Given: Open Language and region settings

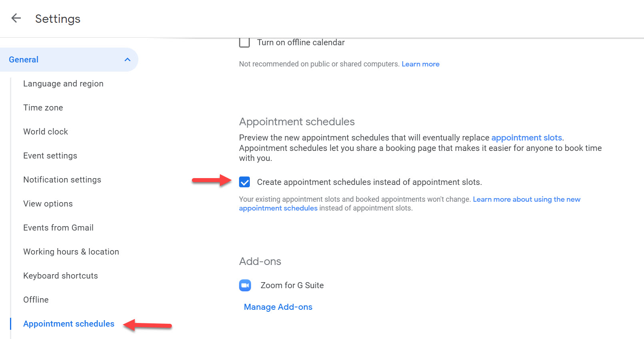Looking at the screenshot, I should (63, 84).
